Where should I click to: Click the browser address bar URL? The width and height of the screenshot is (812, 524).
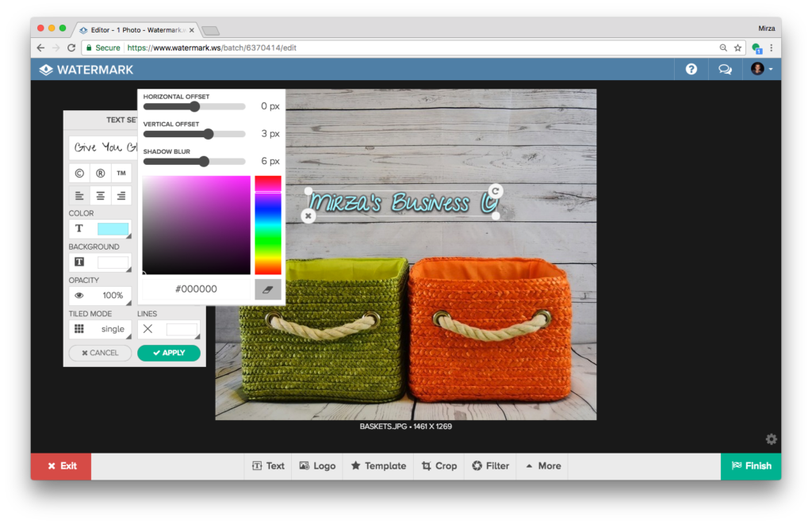(212, 48)
